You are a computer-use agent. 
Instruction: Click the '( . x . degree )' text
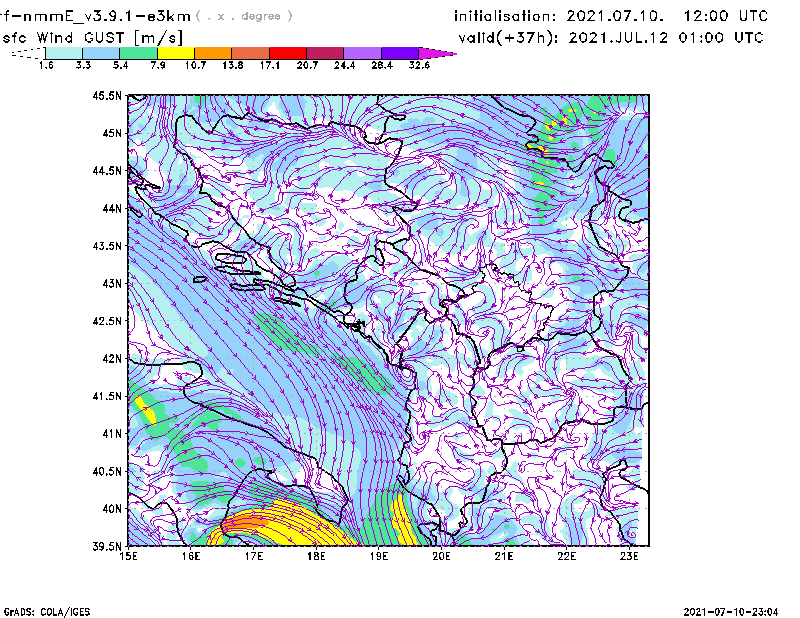244,16
